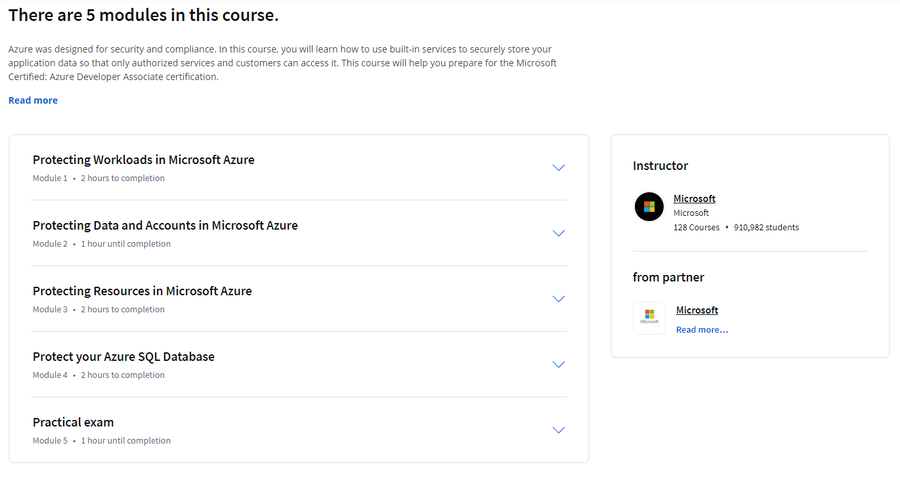The height and width of the screenshot is (477, 900).
Task: Open the Microsoft partner link
Action: point(697,310)
